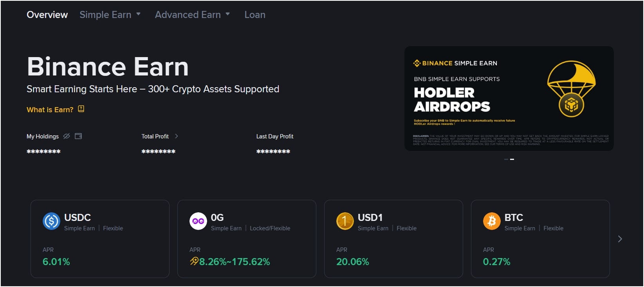The height and width of the screenshot is (287, 644).
Task: Toggle visibility of My Holdings values
Action: tap(66, 136)
